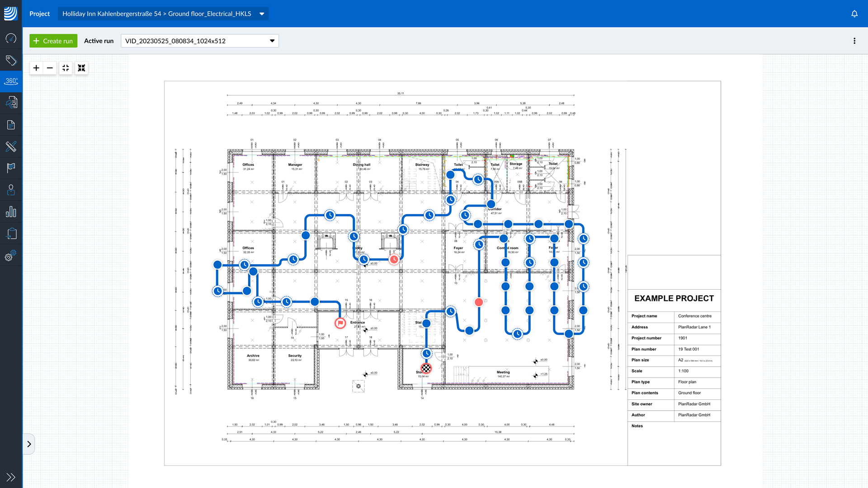868x488 pixels.
Task: Click the Create run button
Action: tap(53, 41)
